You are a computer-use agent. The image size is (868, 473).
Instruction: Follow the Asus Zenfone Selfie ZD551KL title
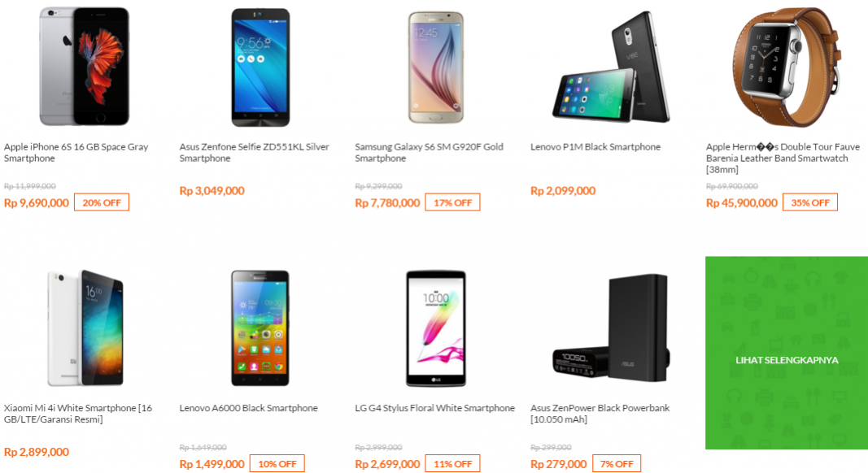point(254,152)
